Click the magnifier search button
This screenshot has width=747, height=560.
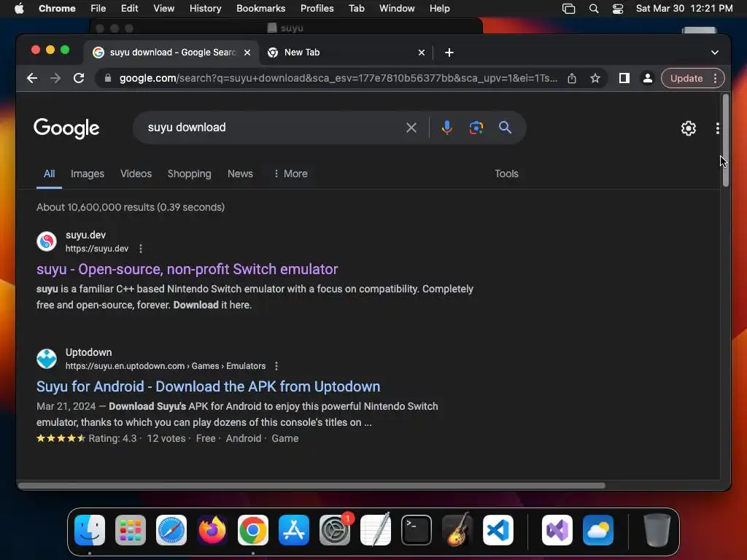tap(505, 127)
